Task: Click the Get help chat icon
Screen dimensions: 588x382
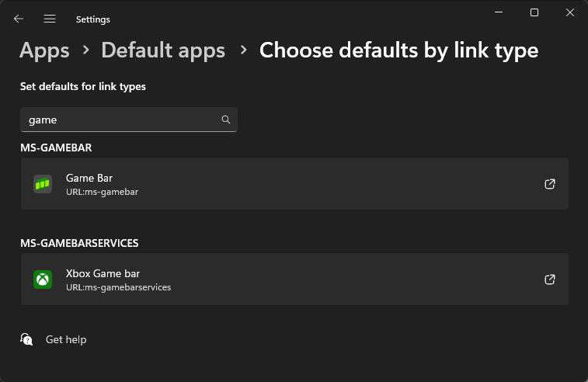Action: [26, 339]
